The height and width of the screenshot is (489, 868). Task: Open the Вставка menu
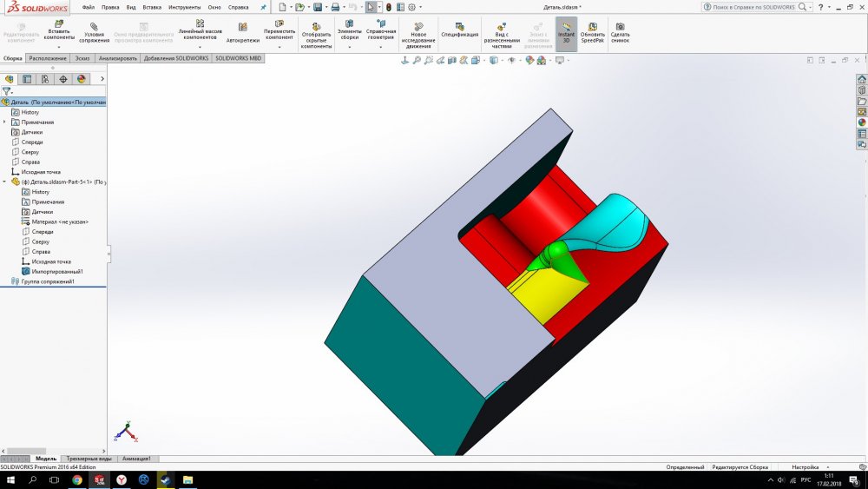click(152, 7)
